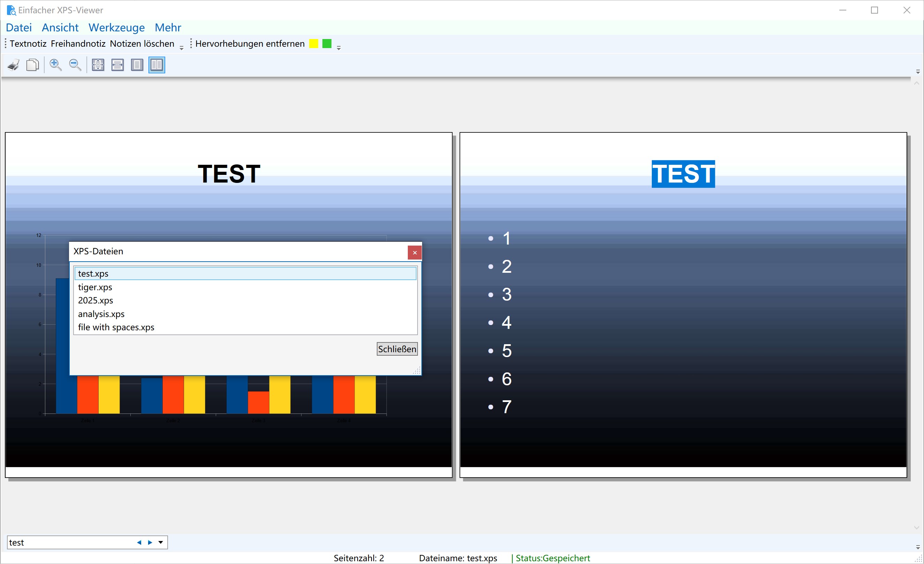Image resolution: width=924 pixels, height=564 pixels.
Task: Click the Textnotiz button
Action: [x=28, y=44]
